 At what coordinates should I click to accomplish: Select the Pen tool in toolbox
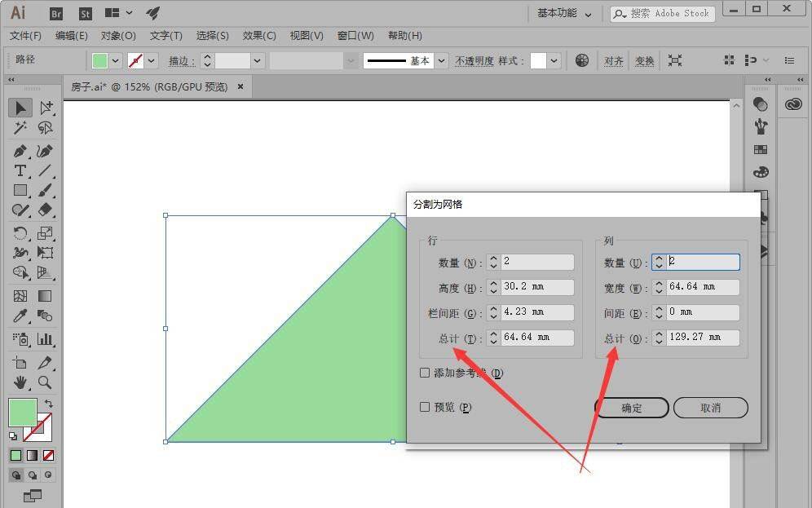20,151
